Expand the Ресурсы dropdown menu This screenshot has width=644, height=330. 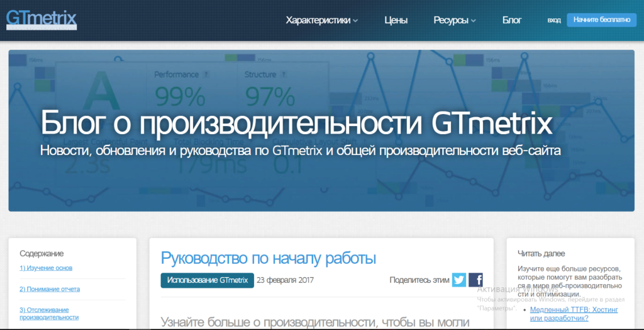(x=455, y=20)
